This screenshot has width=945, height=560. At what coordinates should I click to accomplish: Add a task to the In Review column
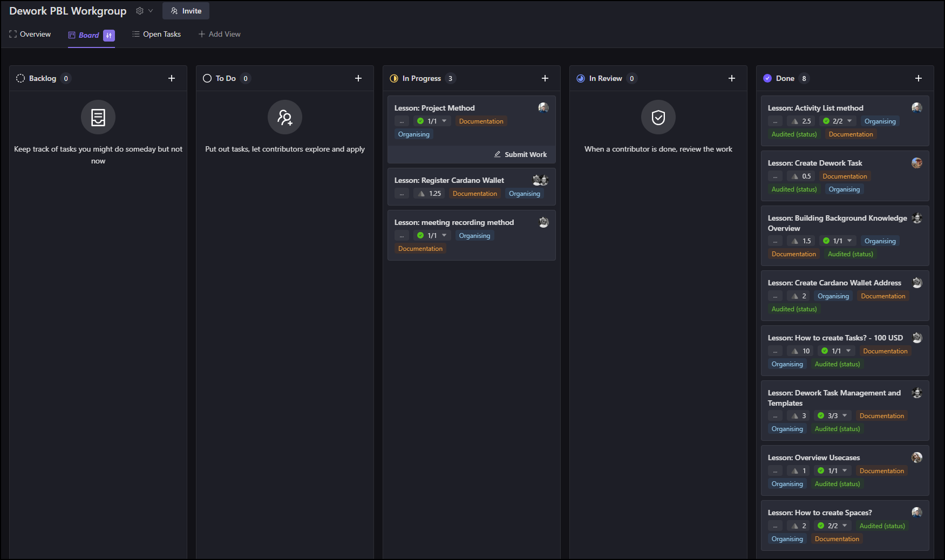click(x=732, y=78)
